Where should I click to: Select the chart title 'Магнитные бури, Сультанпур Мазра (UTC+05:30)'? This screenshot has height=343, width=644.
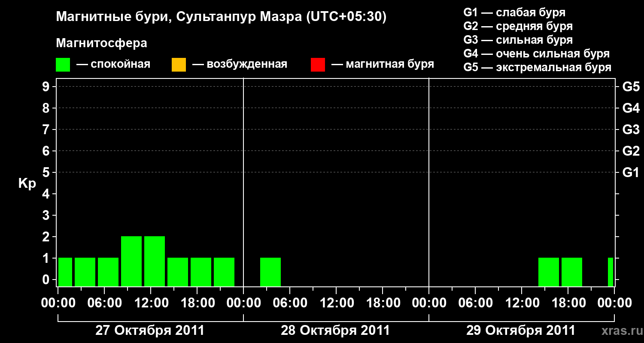[x=222, y=17]
